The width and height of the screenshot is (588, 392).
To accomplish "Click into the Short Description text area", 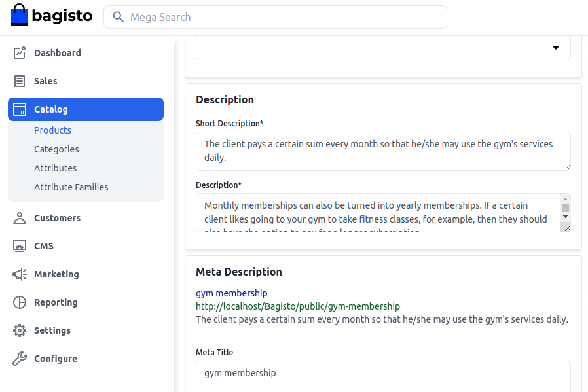I will tap(382, 151).
